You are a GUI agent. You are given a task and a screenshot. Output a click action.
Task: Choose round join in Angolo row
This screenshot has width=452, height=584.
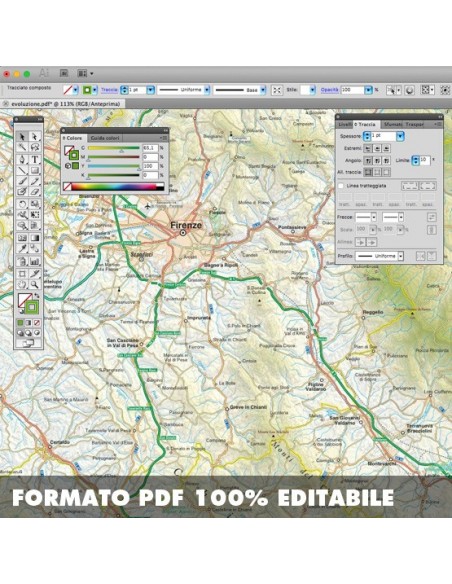377,161
